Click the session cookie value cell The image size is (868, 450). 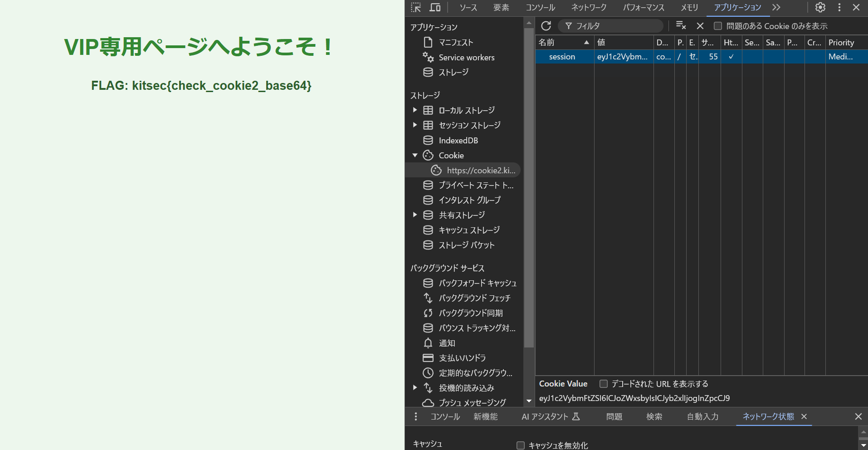click(624, 57)
